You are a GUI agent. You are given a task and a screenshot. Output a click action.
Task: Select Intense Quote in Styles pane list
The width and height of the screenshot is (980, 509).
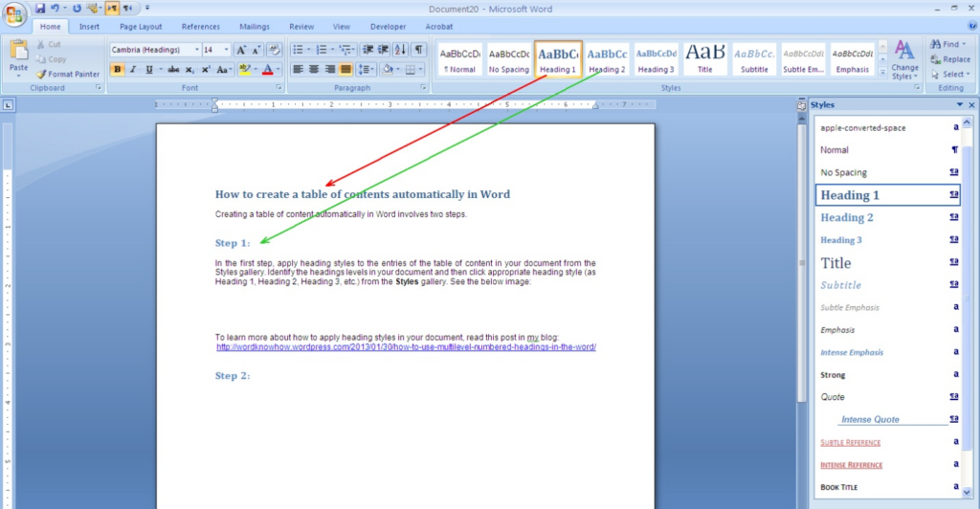[870, 419]
